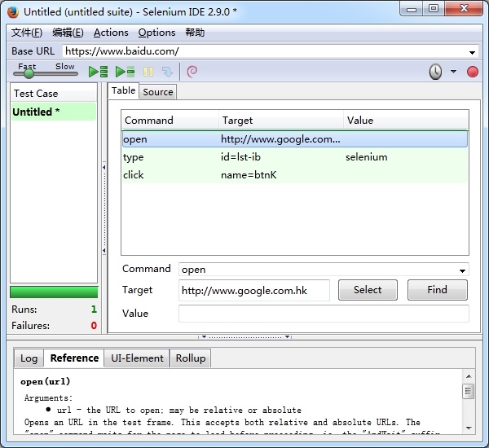Click the Failures count value
Viewport: 489px width, 448px height.
click(x=94, y=326)
